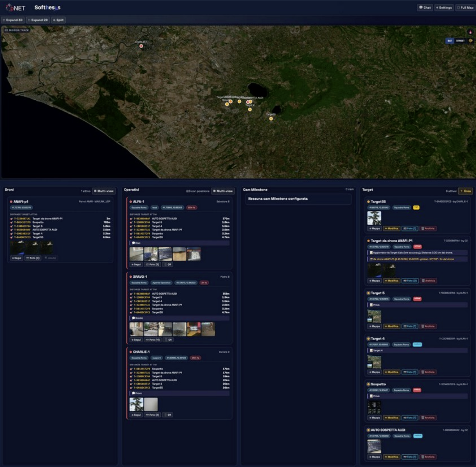Open Foto on the Target 4 card
Screen dimensions: 476x467
click(410, 372)
